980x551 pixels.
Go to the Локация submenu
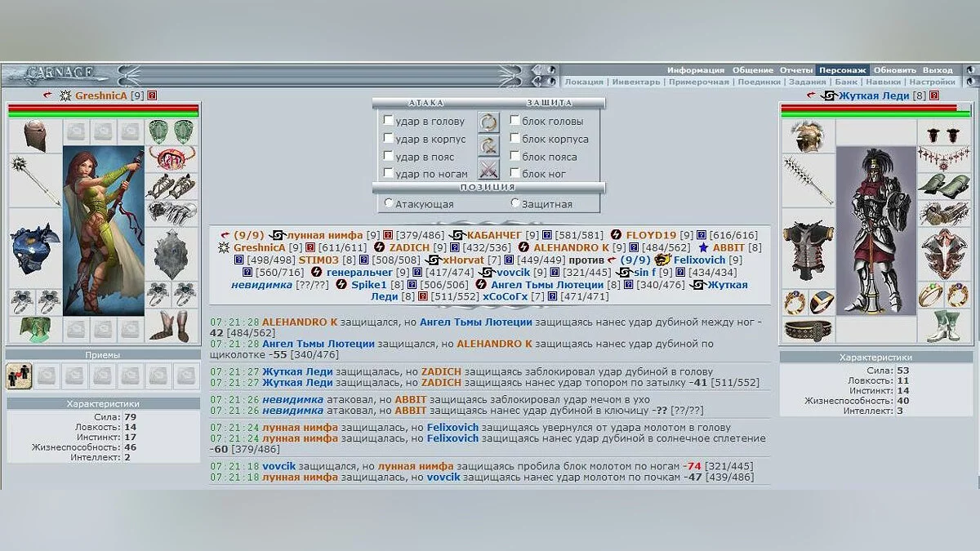pyautogui.click(x=584, y=82)
